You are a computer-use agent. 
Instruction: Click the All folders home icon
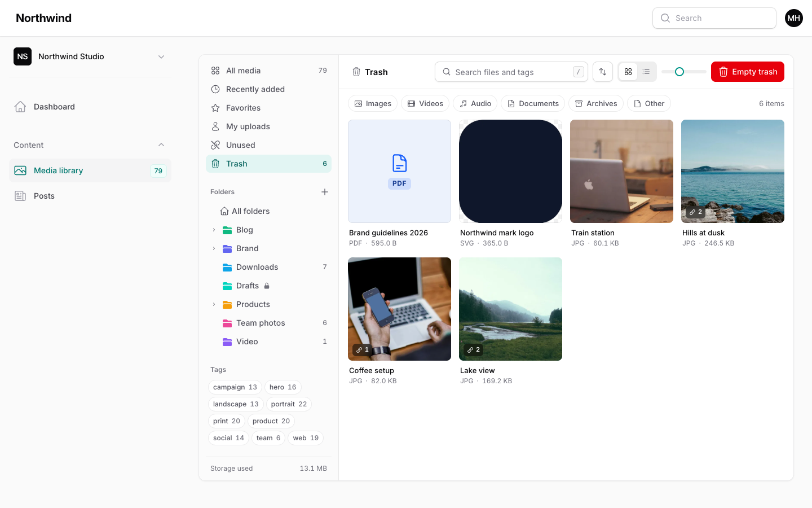[x=224, y=211]
